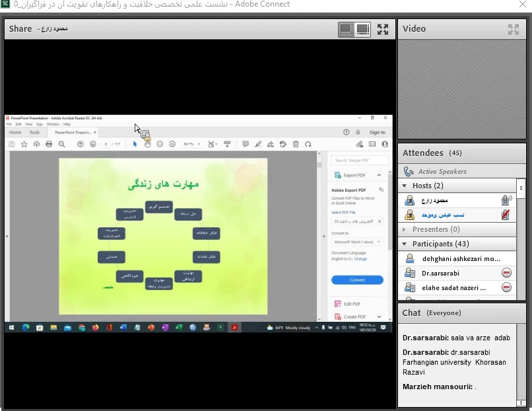Switch to the Home tab in Acrobat
Viewport: 532px width, 411px height.
[x=15, y=132]
